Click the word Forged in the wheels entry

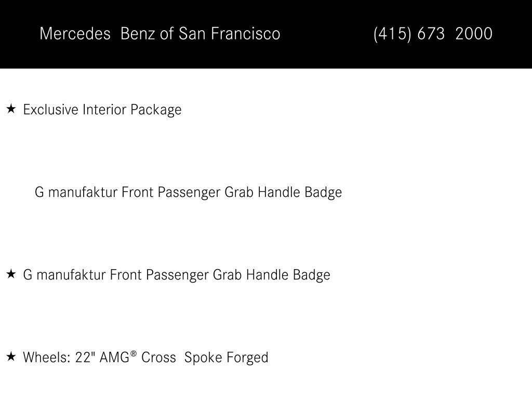click(x=247, y=358)
